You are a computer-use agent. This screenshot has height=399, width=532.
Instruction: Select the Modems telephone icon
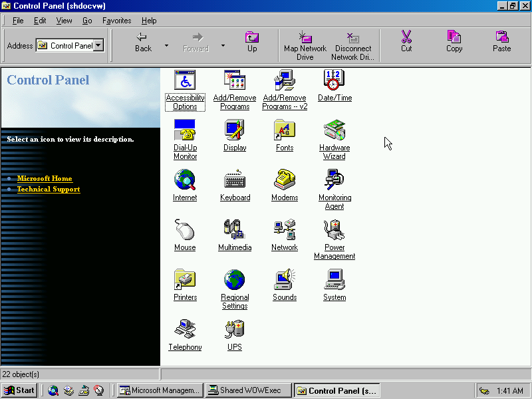click(285, 180)
